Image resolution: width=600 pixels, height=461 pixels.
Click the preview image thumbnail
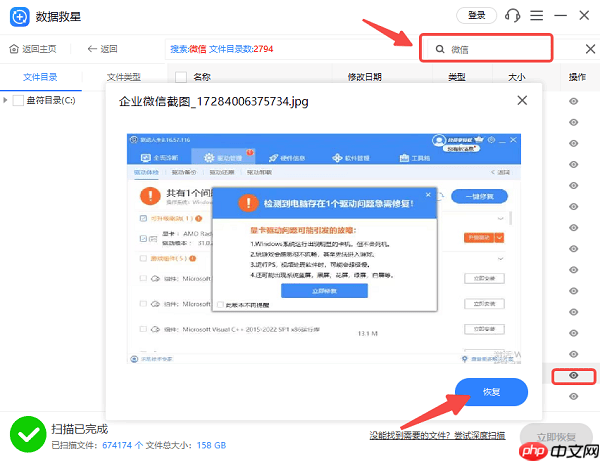pos(324,248)
